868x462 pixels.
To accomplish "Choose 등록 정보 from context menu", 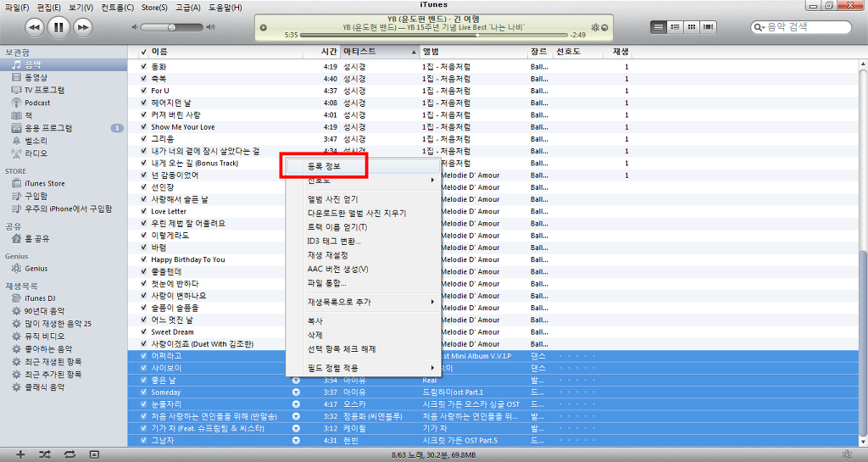I will (x=363, y=166).
